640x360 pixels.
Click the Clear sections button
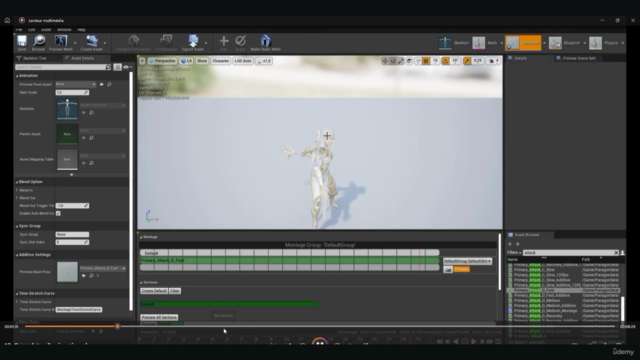click(175, 291)
